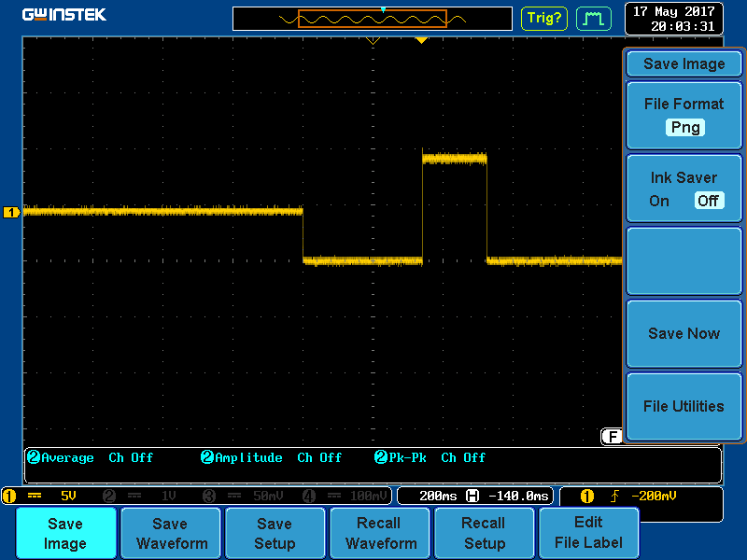Click the Save Now button
Screen dimensions: 747x560
point(684,333)
